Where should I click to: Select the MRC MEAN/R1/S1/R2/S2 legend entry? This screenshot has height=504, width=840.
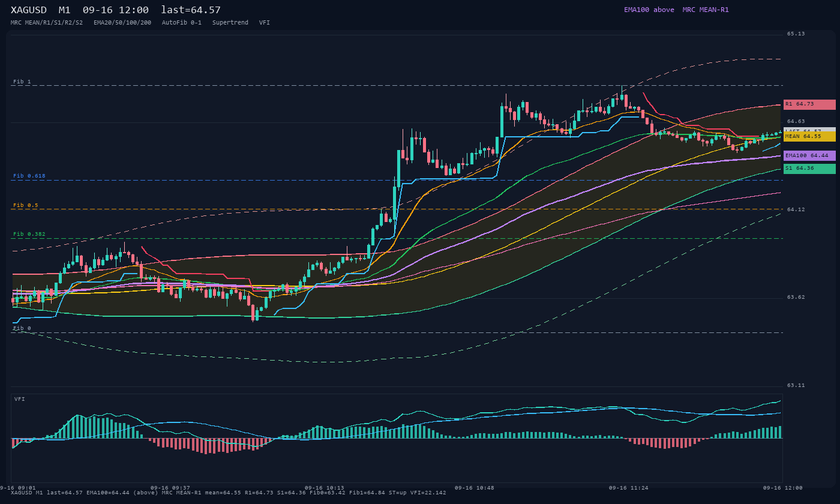(x=47, y=23)
